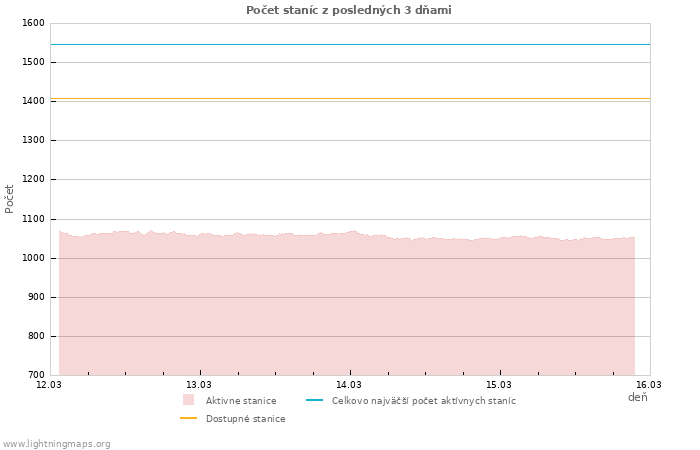The height and width of the screenshot is (450, 700).
Task: Click inside the pink active stations area
Action: (350, 310)
